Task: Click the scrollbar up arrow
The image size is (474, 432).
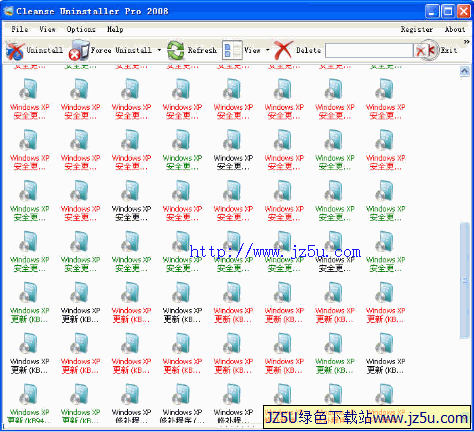Action: point(465,71)
